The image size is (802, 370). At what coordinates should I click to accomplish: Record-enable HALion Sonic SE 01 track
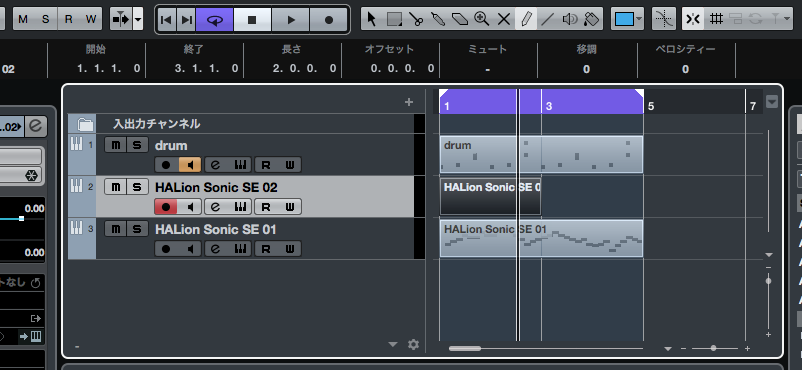point(166,249)
